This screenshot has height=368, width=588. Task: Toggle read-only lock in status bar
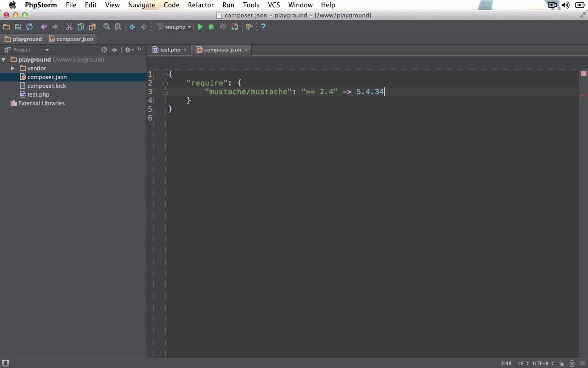click(x=561, y=363)
